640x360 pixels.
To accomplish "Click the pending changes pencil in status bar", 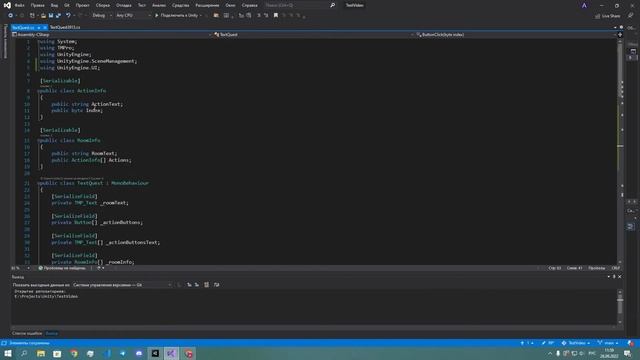I will 548,343.
